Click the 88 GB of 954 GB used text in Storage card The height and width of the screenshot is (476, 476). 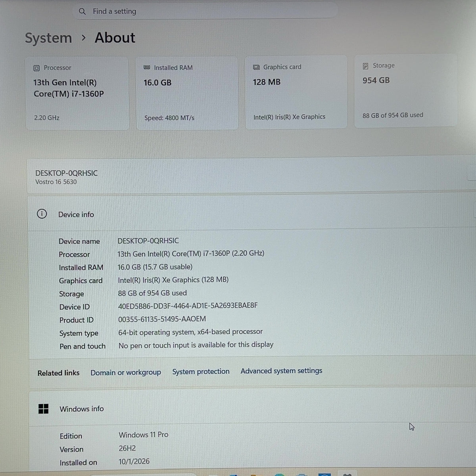[393, 115]
